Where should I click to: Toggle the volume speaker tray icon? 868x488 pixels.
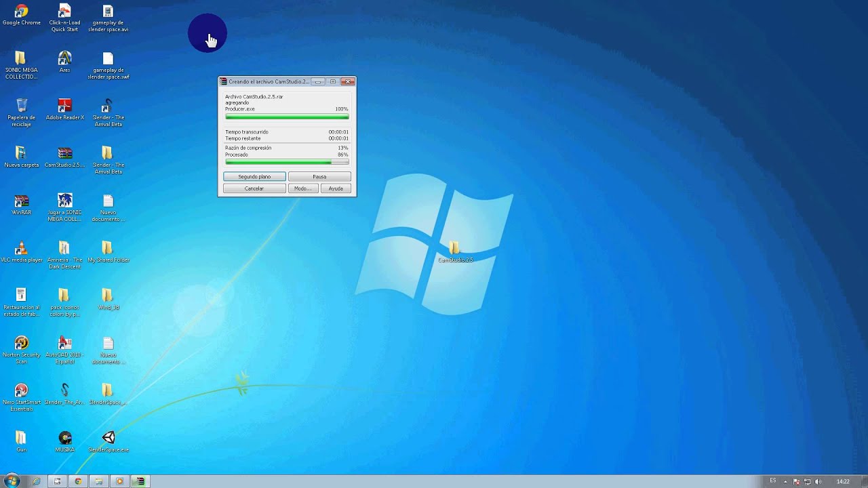(x=818, y=482)
